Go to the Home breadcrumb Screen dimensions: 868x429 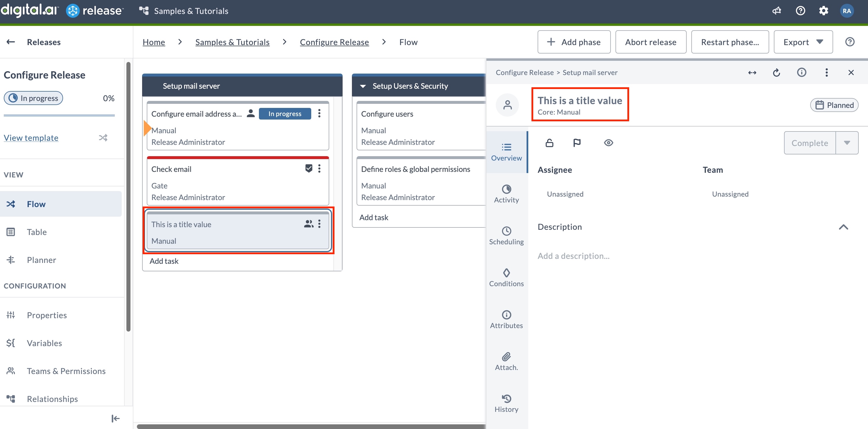[x=154, y=42]
